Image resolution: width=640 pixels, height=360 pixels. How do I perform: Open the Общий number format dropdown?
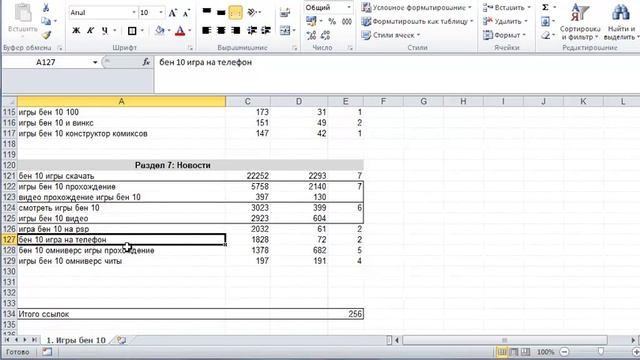coord(349,7)
